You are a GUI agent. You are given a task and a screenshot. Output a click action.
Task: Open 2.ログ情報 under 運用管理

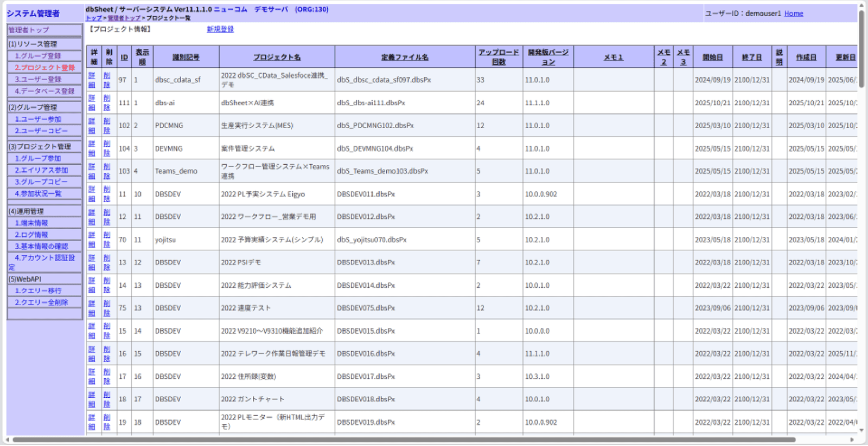[x=31, y=235]
